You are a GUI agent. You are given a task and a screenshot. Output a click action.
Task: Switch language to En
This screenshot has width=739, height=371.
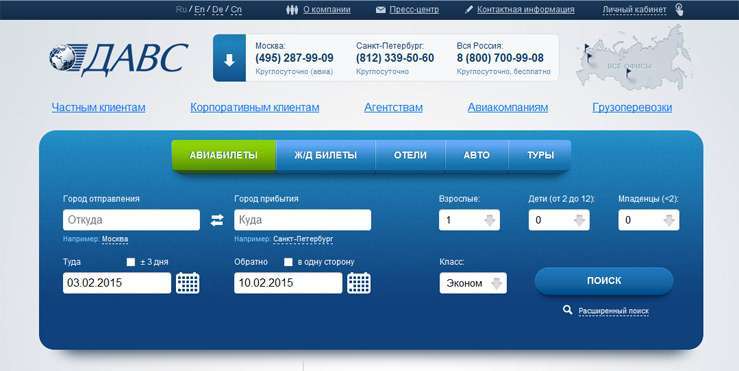point(199,9)
